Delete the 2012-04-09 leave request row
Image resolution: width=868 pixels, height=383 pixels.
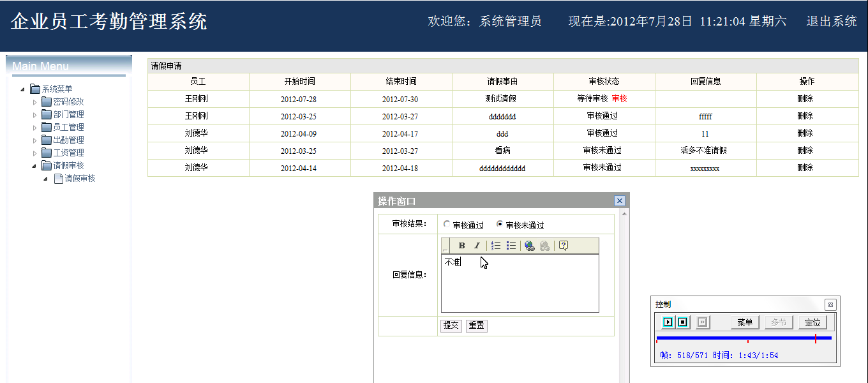[805, 133]
